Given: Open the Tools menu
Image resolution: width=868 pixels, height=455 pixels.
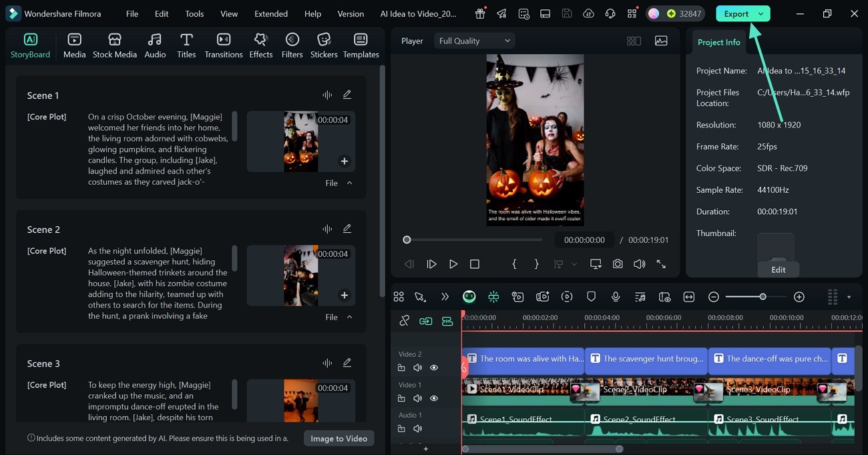Looking at the screenshot, I should coord(194,13).
